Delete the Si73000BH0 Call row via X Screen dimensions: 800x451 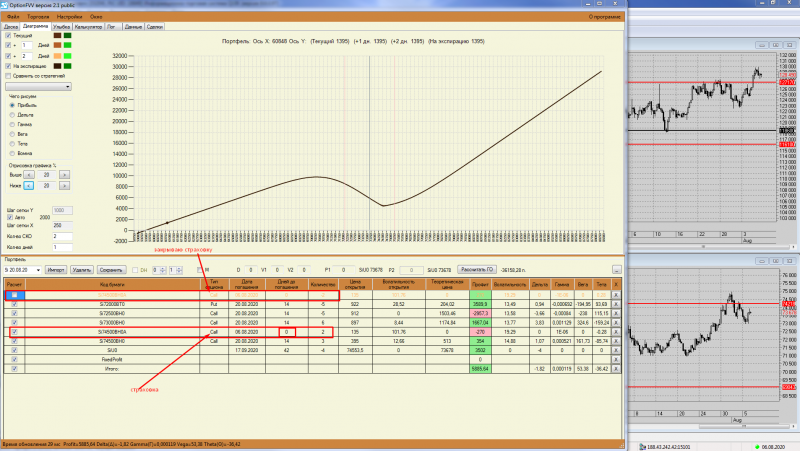pyautogui.click(x=616, y=322)
